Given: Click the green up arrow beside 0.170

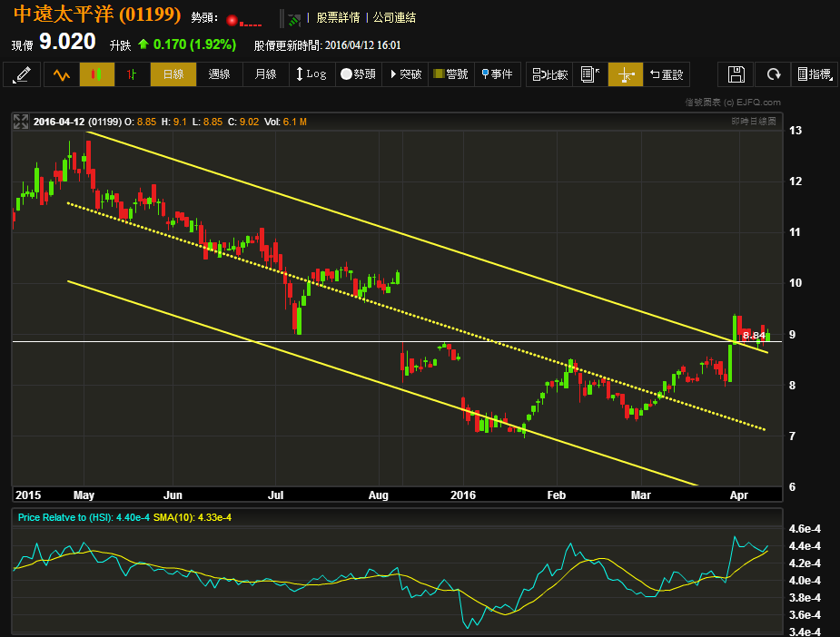Looking at the screenshot, I should (143, 44).
